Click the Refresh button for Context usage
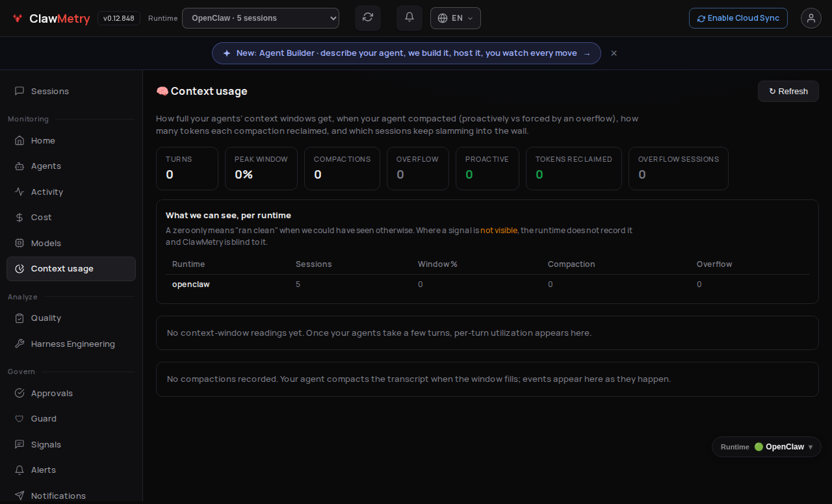 [x=788, y=91]
